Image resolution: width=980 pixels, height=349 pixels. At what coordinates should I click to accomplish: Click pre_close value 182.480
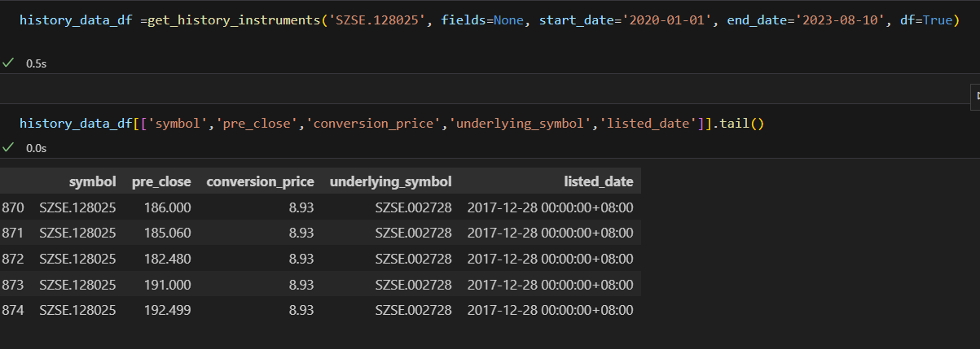[x=167, y=259]
